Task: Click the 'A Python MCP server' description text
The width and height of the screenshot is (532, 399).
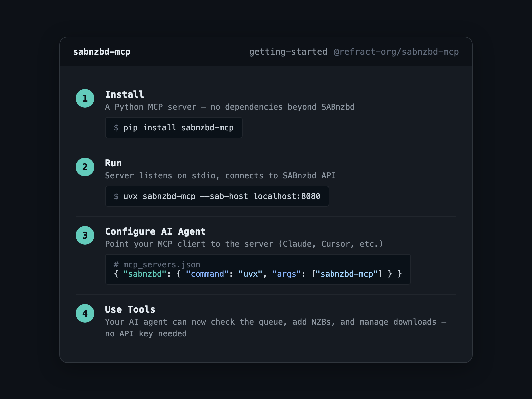Action: pos(230,107)
